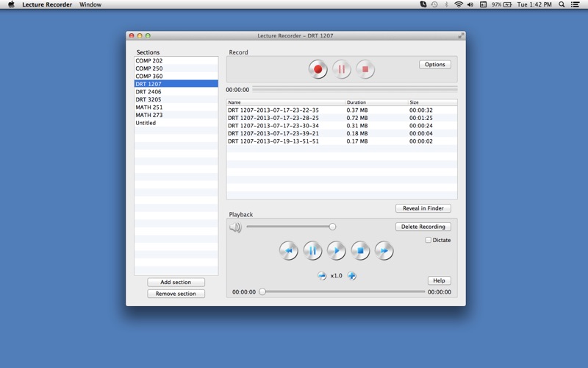The image size is (588, 368).
Task: Click the Reveal in Finder button
Action: coord(423,208)
